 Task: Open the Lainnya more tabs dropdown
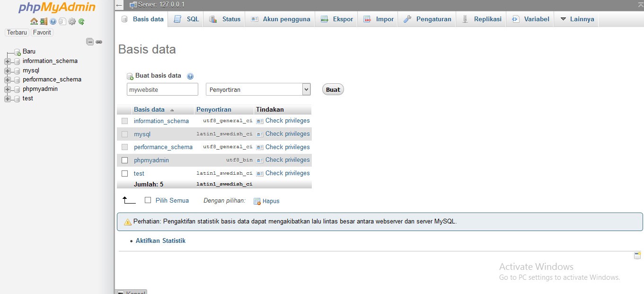pos(577,19)
